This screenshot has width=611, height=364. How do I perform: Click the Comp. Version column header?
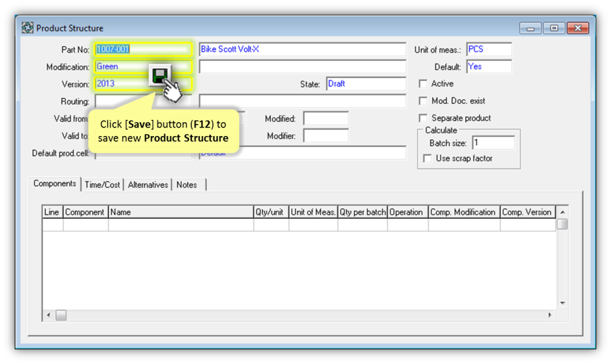point(528,212)
